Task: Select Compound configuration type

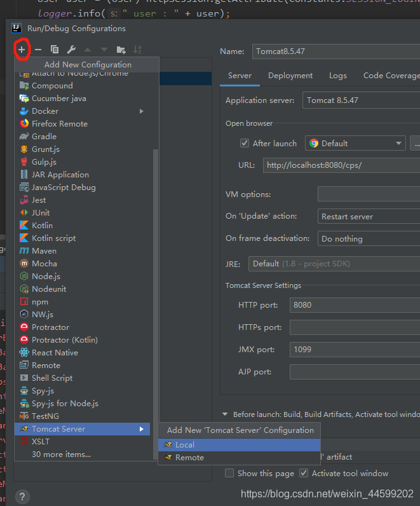Action: tap(82, 86)
